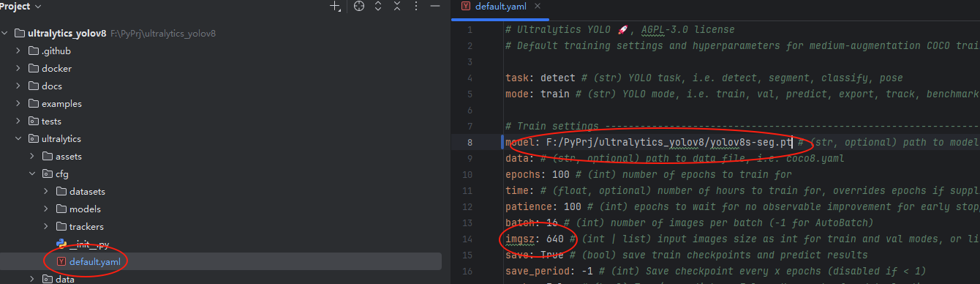Select the __init__.py file in tree
Image resolution: width=980 pixels, height=284 pixels.
pos(89,244)
